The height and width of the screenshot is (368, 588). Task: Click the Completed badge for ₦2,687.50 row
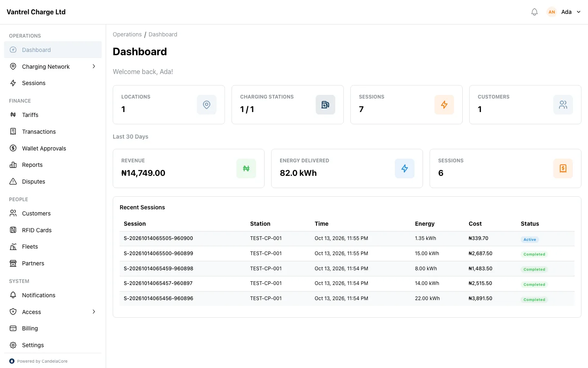[534, 254]
